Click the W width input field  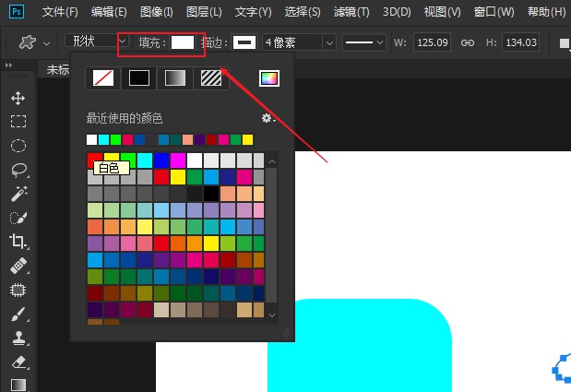pos(433,42)
